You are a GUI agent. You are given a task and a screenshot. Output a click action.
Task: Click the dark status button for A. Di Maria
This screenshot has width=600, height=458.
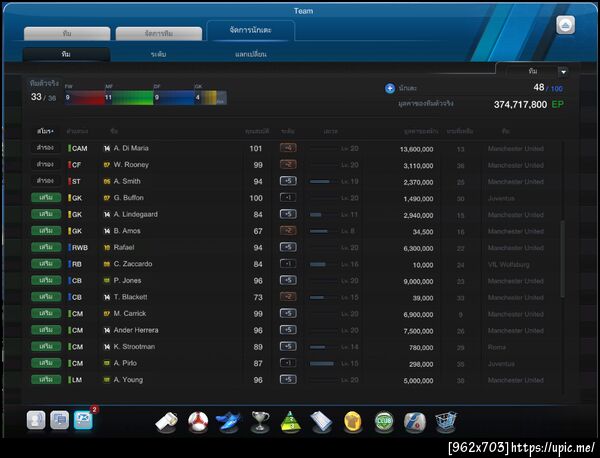pyautogui.click(x=46, y=148)
